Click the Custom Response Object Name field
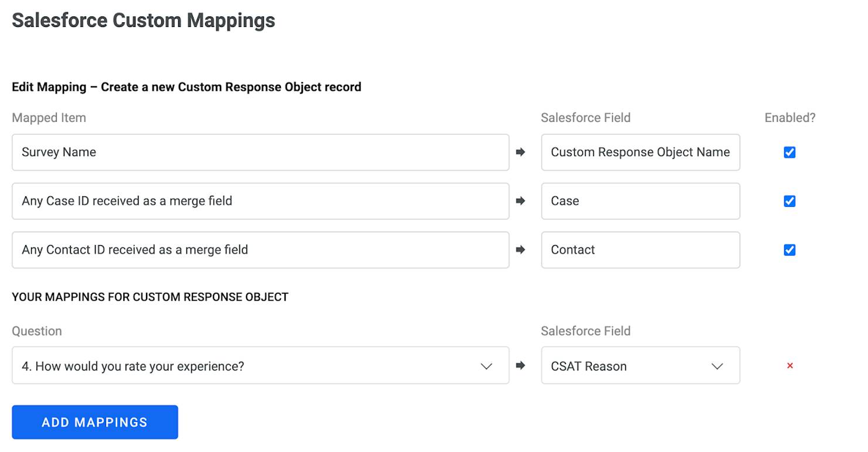868x452 pixels. [640, 152]
